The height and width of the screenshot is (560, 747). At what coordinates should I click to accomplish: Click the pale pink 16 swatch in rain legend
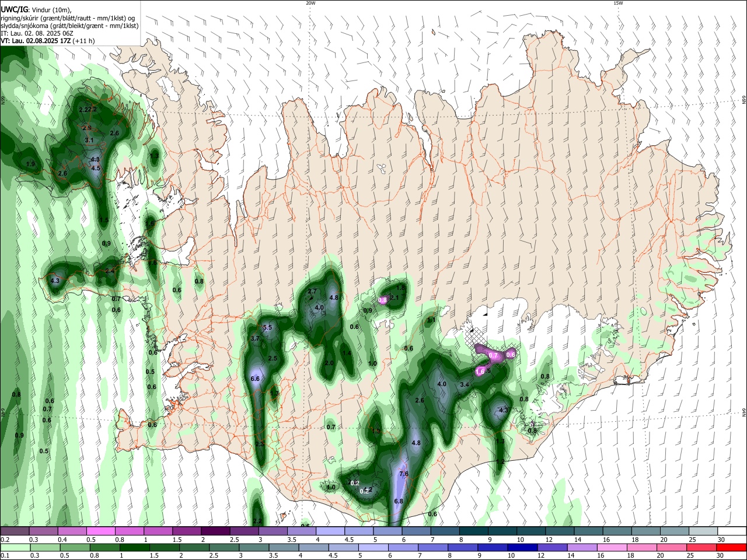[612, 547]
